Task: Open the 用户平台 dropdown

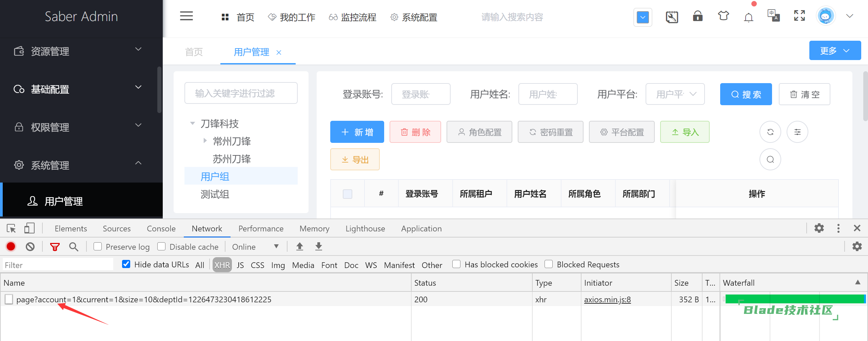Action: tap(675, 94)
